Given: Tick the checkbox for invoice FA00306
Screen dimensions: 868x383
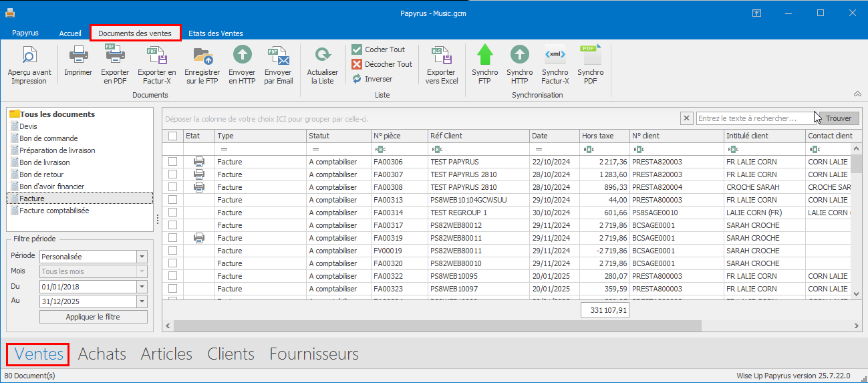Looking at the screenshot, I should [173, 162].
